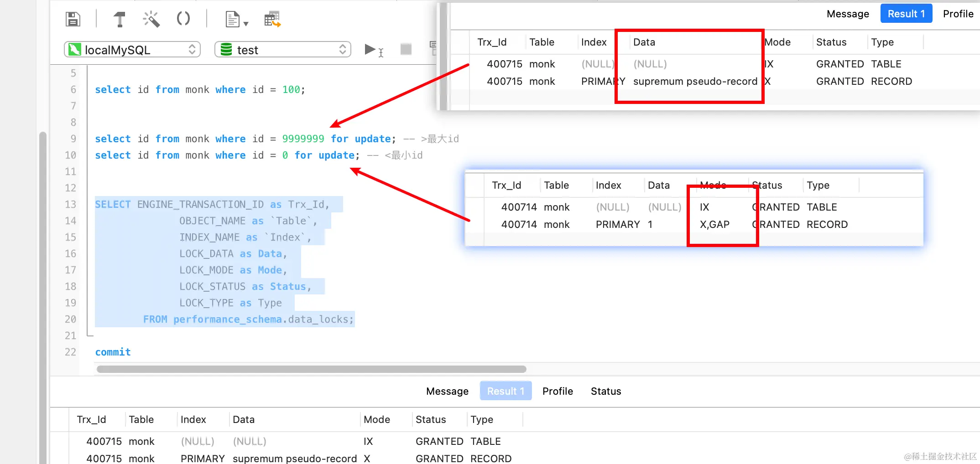Click the Save query icon
The width and height of the screenshot is (980, 464).
pyautogui.click(x=73, y=19)
